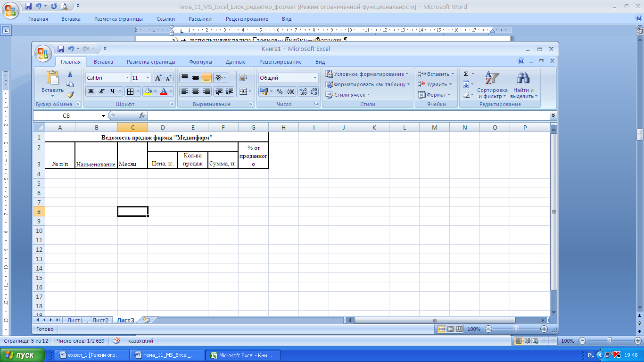Toggle middle vertical alignment
644x362 pixels.
[x=195, y=78]
